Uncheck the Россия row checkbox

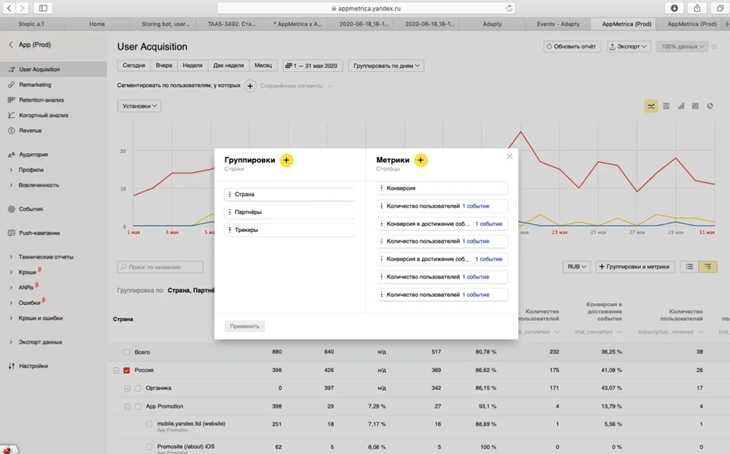point(127,370)
